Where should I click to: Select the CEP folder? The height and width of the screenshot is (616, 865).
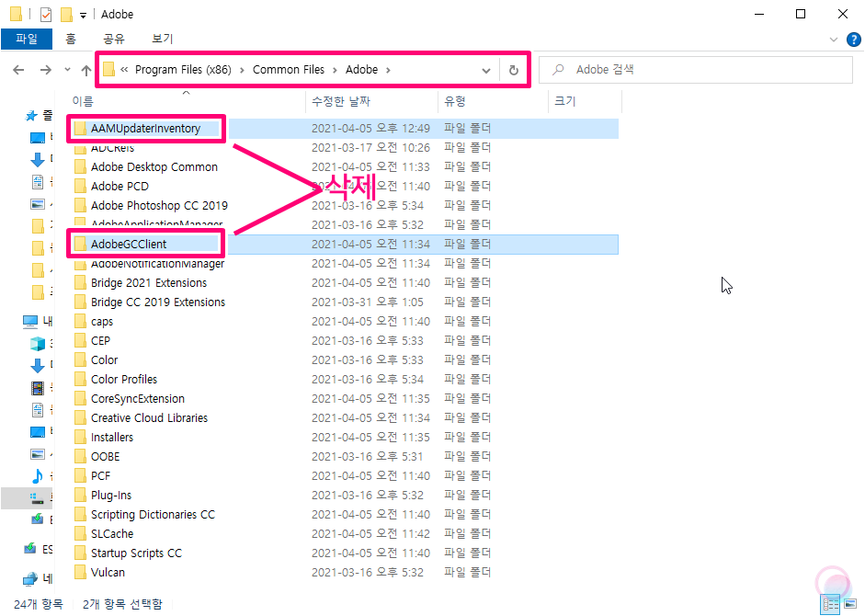pyautogui.click(x=100, y=340)
